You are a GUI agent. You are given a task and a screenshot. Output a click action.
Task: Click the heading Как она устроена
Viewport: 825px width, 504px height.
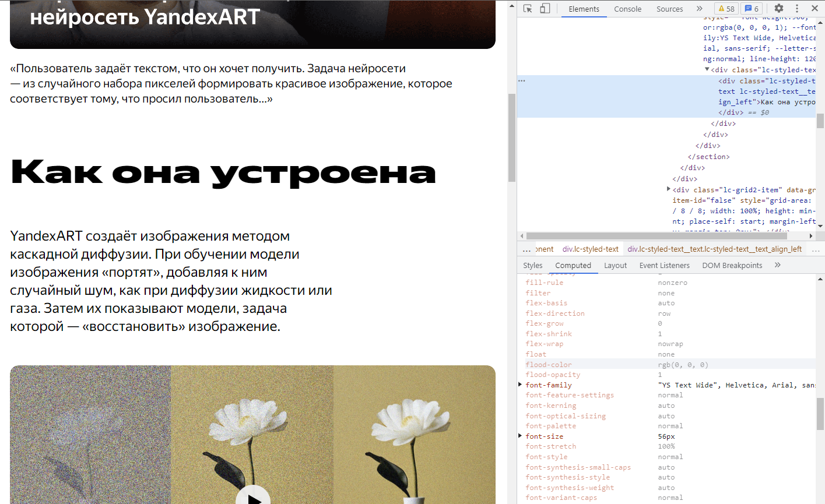[x=223, y=173]
